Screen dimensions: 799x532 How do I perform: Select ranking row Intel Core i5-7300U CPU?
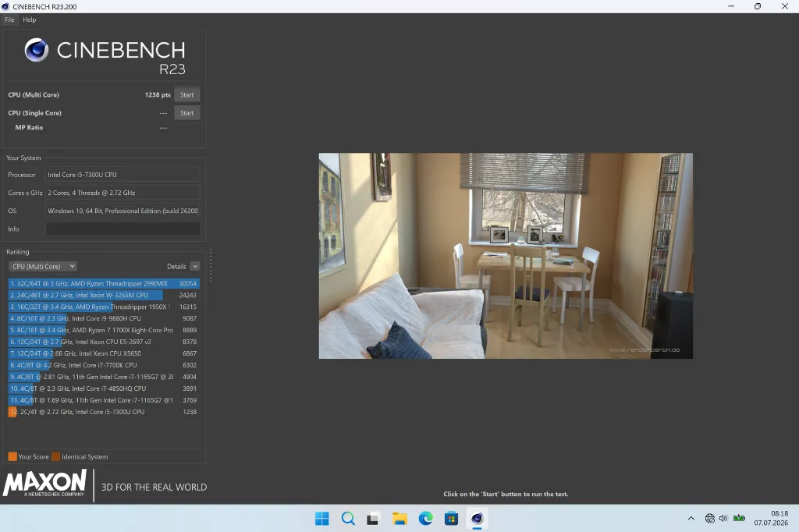click(104, 412)
